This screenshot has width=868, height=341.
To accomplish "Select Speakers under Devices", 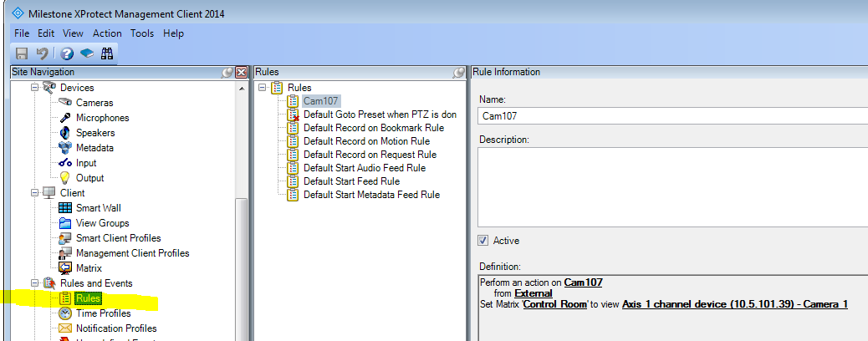I will click(96, 133).
